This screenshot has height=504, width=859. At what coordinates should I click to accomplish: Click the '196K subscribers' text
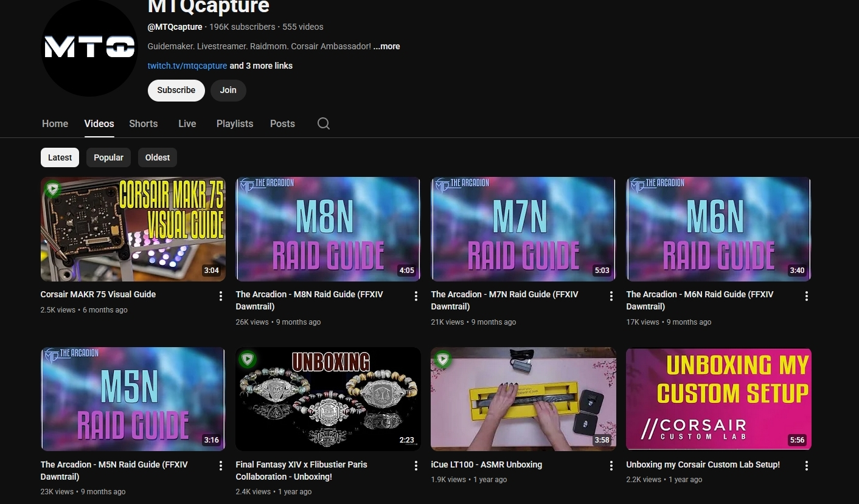coord(242,27)
